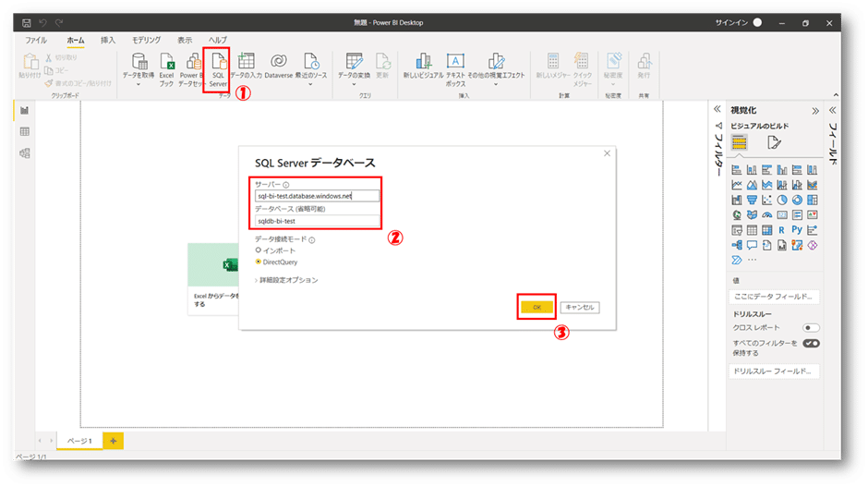This screenshot has width=868, height=487.
Task: Select the 挿入 ribbon tab
Action: 108,41
